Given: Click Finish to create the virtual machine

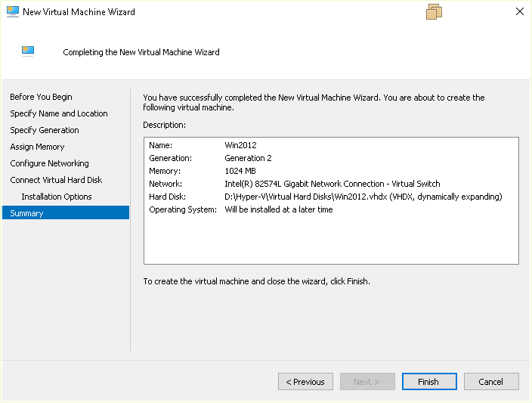Looking at the screenshot, I should (429, 382).
